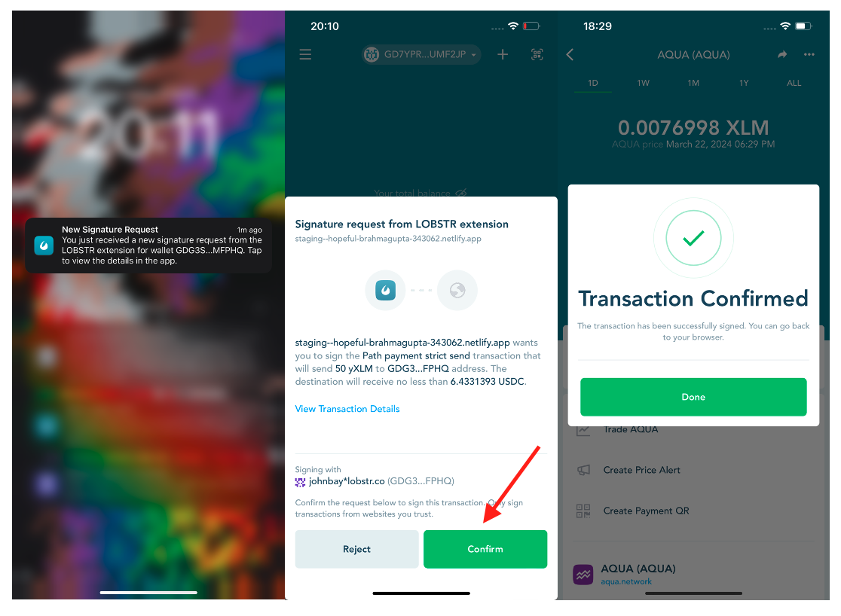
Task: Open the hamburger menu icon
Action: tap(305, 54)
